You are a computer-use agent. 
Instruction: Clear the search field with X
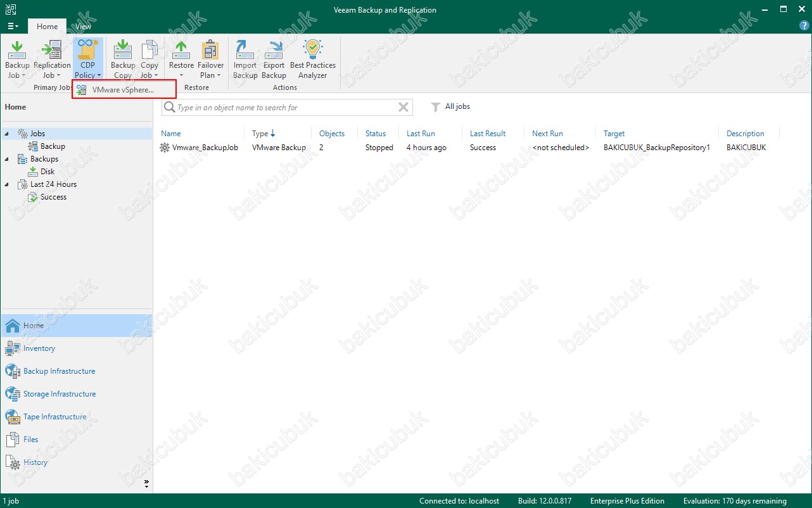pos(403,107)
